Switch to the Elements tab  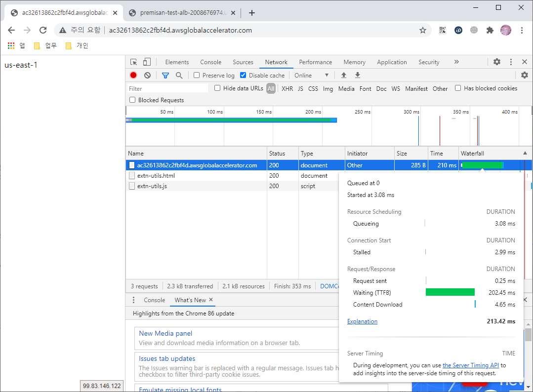177,62
